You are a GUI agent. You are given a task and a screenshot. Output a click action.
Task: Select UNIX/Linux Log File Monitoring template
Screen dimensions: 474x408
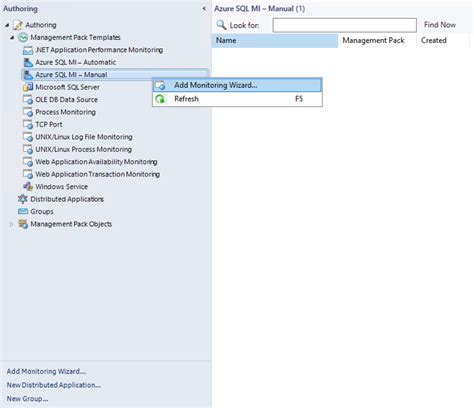[84, 137]
